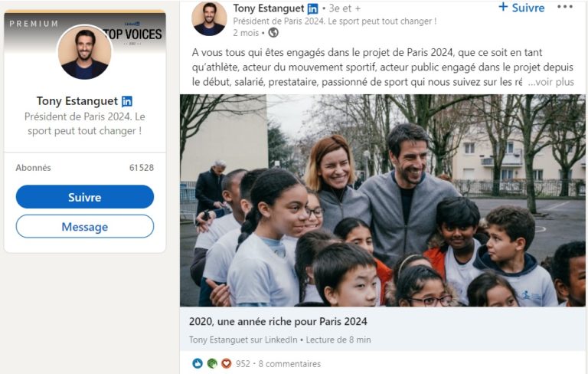Viewport: 588px width, 374px height.
Task: Open Tony Estanguet name in sidebar card
Action: click(77, 101)
